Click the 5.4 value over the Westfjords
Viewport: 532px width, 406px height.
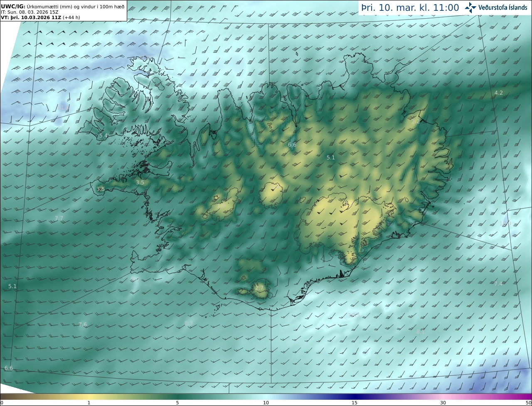(x=103, y=135)
